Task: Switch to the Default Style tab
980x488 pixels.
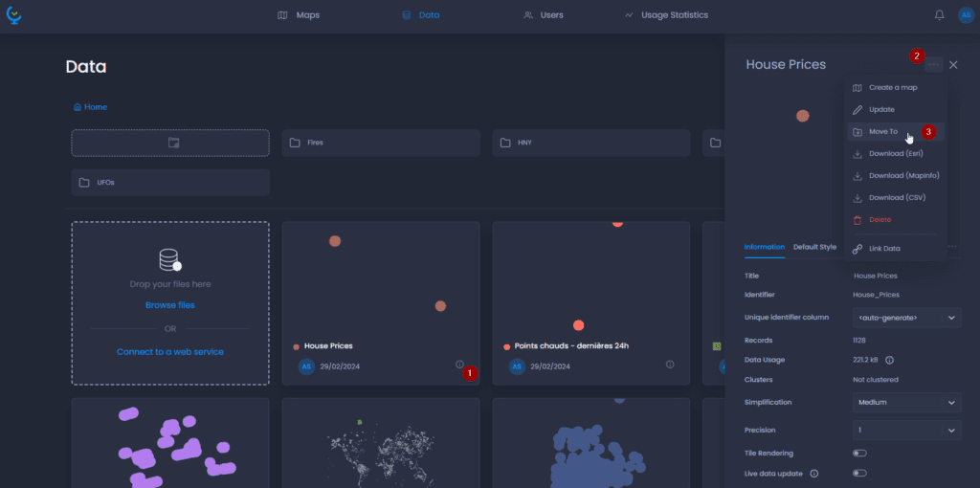Action: coord(814,247)
